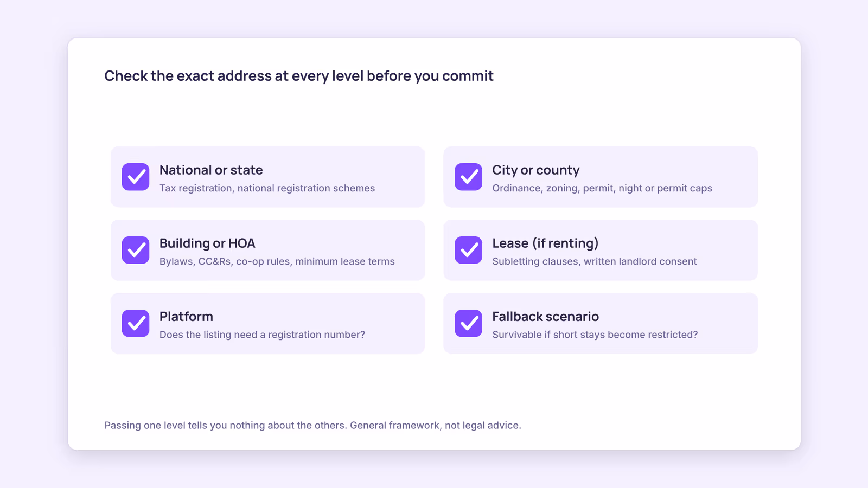Click 'Bylaws, CC&Rs, co-op rules, minimum lease terms'

tap(277, 261)
